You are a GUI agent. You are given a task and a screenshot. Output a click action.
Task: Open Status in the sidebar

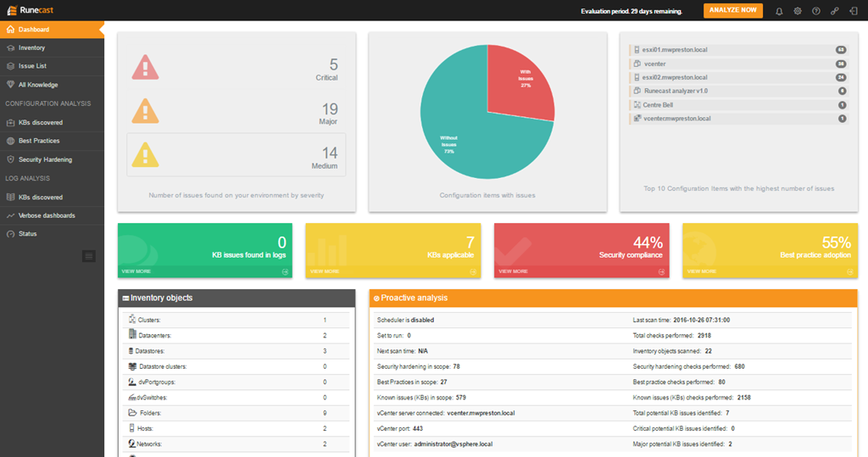coord(52,234)
